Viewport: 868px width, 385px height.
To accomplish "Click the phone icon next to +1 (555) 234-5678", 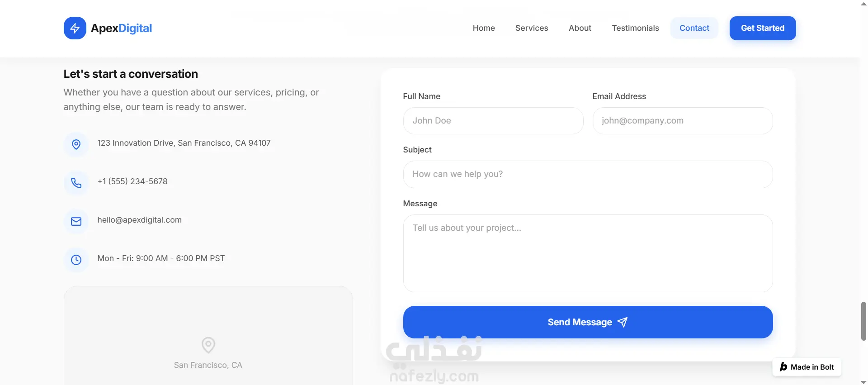I will tap(76, 183).
